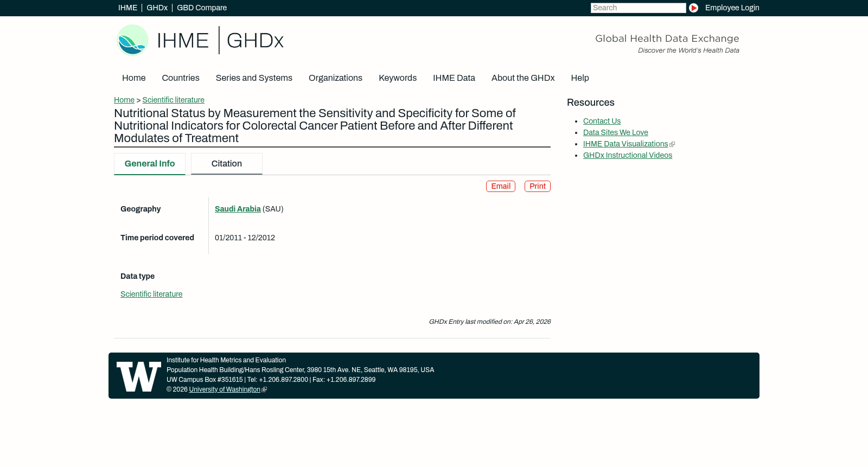Open the Employee Login link

tap(732, 8)
